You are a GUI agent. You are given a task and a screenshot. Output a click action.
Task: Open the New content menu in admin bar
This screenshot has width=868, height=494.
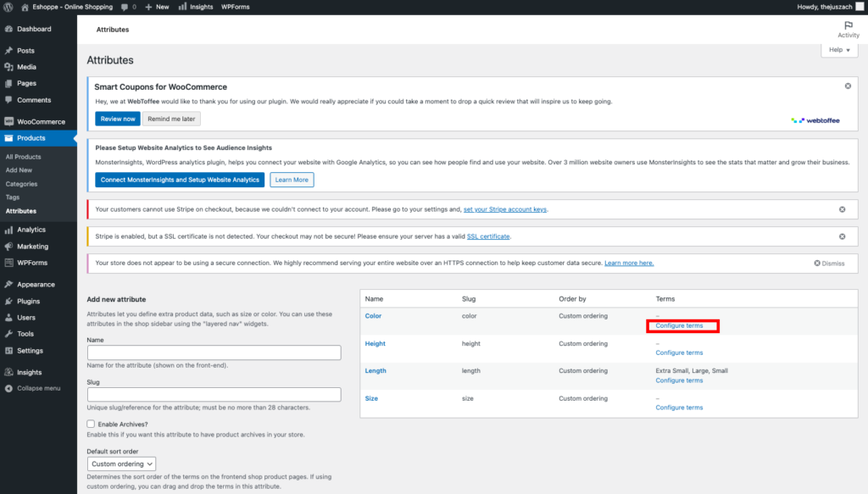pos(157,7)
